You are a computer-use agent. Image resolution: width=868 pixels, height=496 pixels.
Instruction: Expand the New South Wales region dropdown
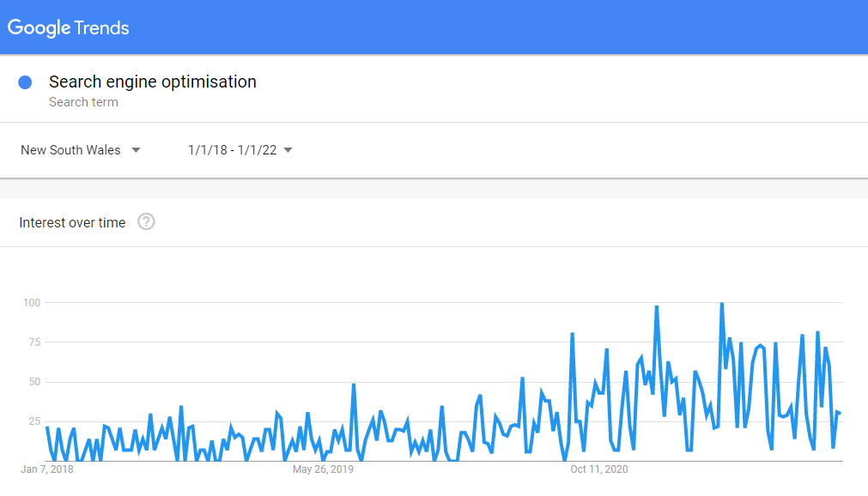(x=81, y=150)
